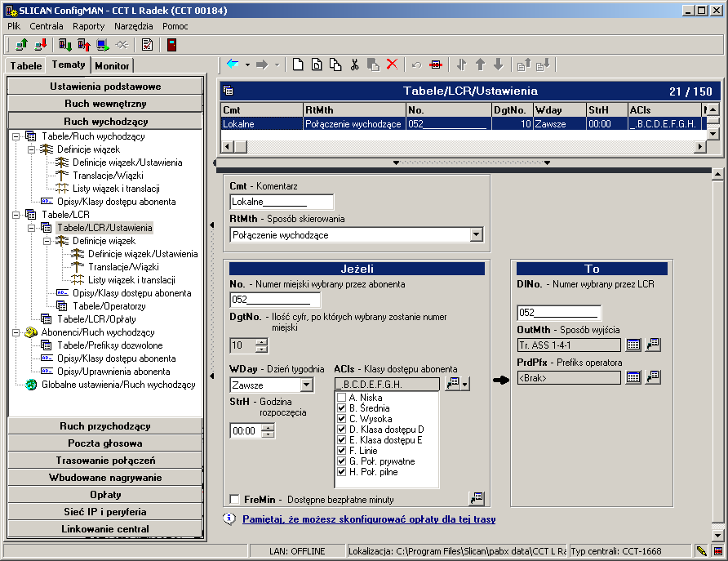Click the red down-arrow computer toolbar icon

[x=41, y=45]
